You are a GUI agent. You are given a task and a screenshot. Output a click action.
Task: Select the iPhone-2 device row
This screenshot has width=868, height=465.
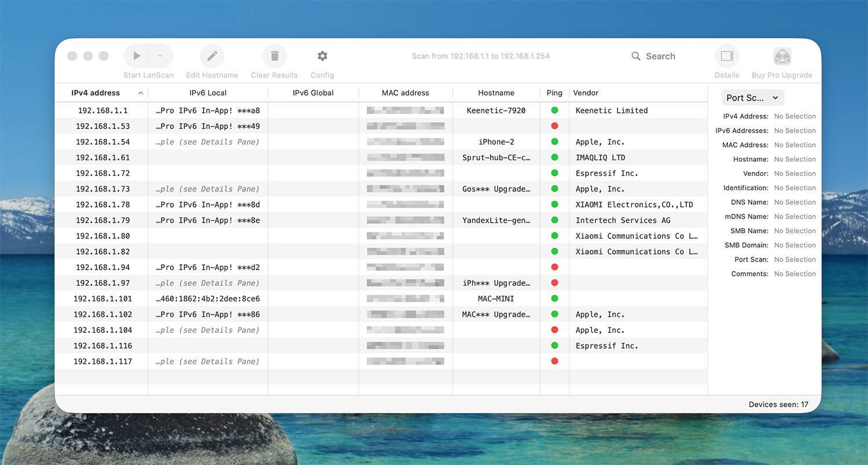(x=496, y=142)
